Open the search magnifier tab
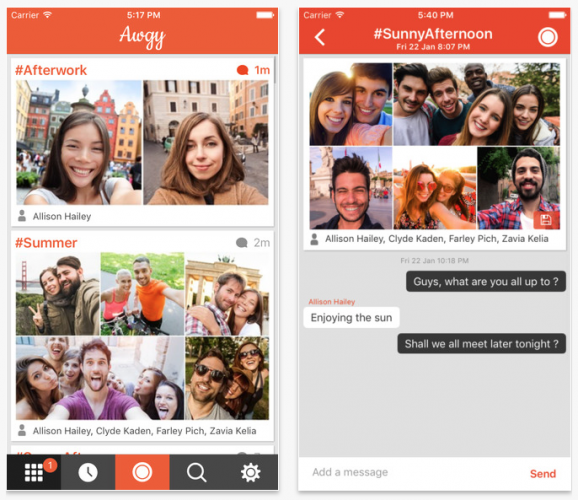 pos(196,472)
